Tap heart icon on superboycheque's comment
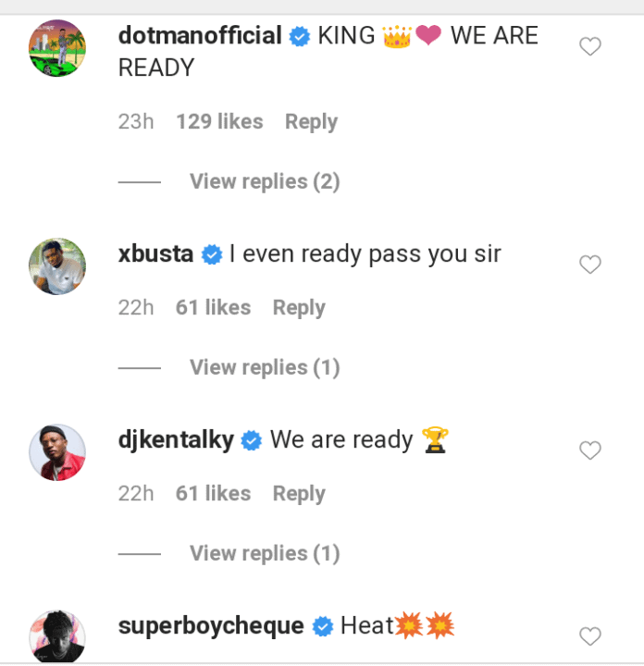Screen dimensions: 644x666 [x=589, y=635]
